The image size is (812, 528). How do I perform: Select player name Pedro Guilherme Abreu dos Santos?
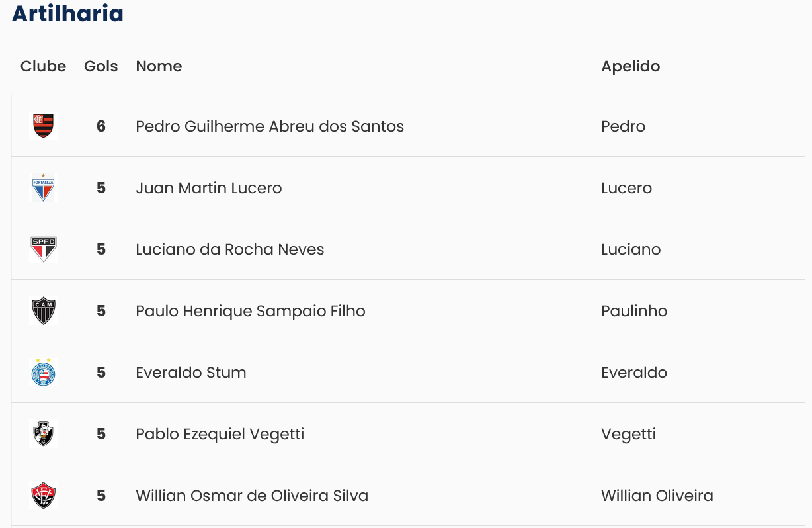[270, 126]
